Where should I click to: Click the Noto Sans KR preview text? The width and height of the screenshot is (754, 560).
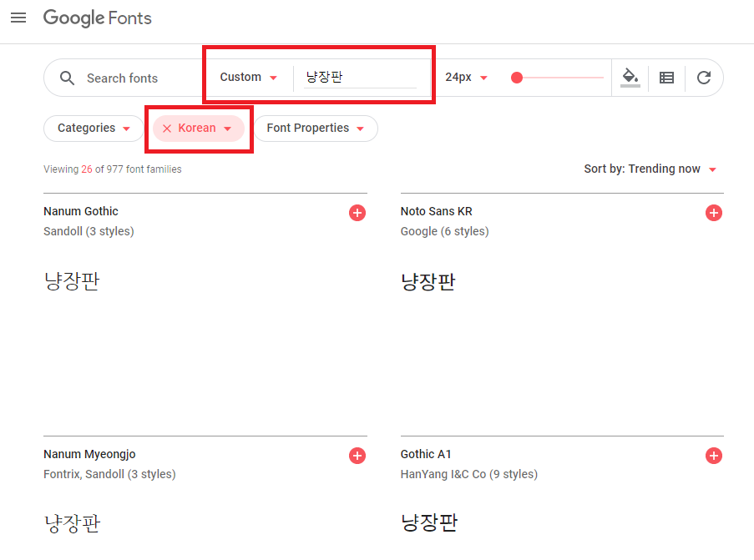[428, 282]
